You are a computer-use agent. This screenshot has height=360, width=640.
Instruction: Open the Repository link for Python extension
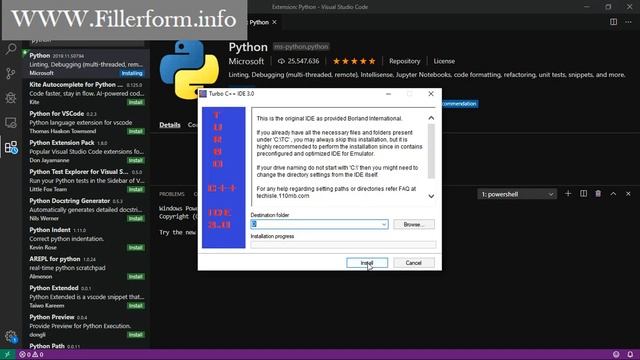pyautogui.click(x=404, y=61)
